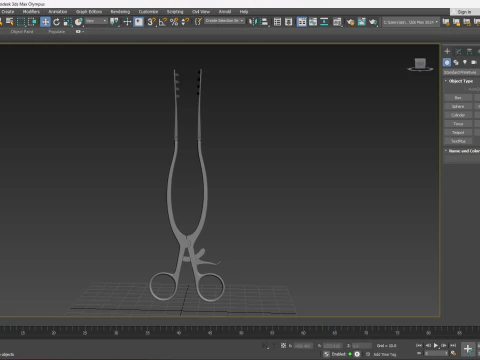The height and width of the screenshot is (360, 480).
Task: Click the ViewCube in the viewport
Action: point(420,64)
